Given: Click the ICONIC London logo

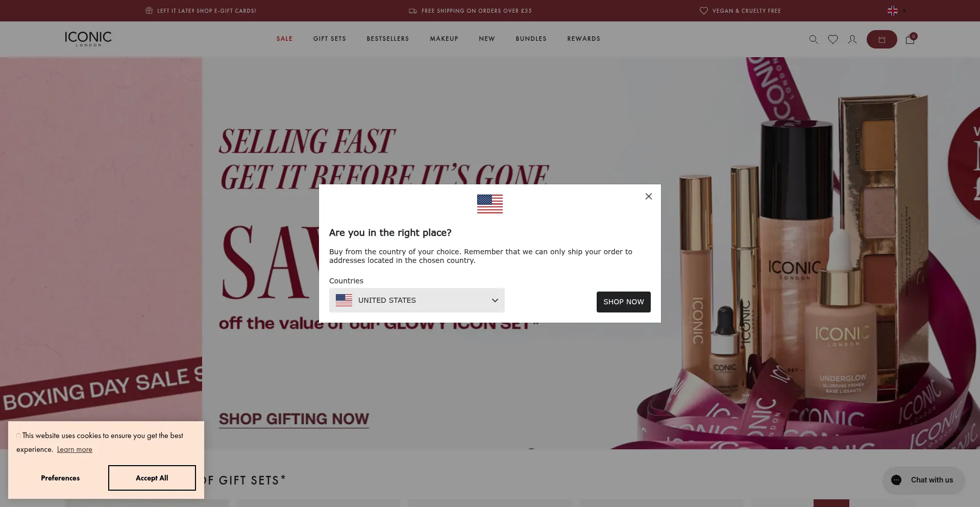Looking at the screenshot, I should [x=88, y=39].
